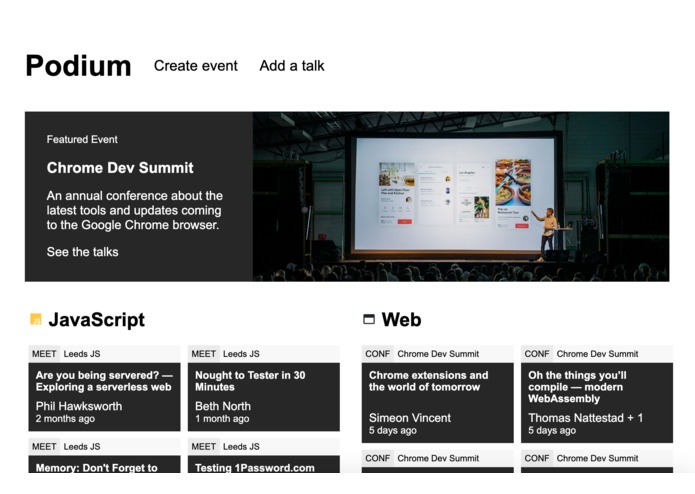The image size is (695, 494).
Task: Go to Podium home logo
Action: click(78, 66)
